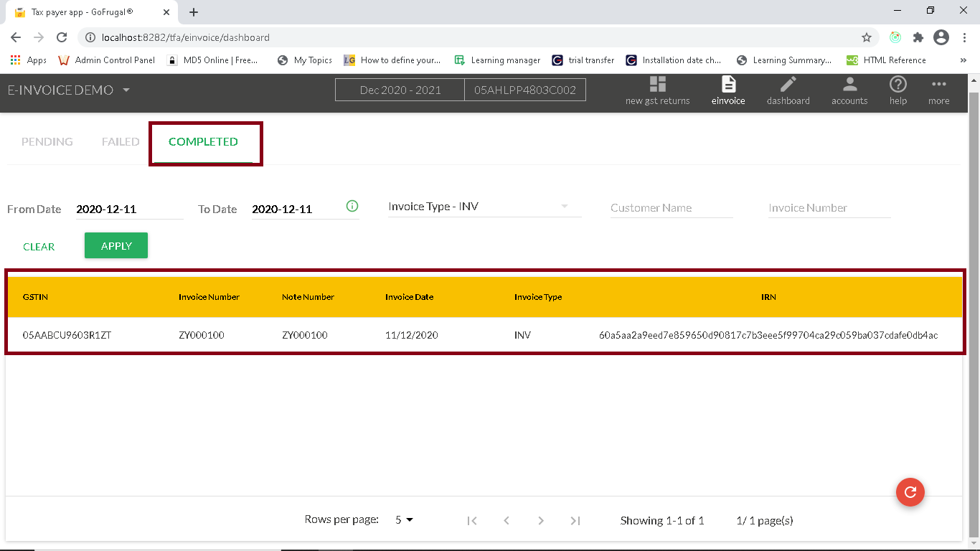Screen dimensions: 980x551
Task: Click the CLEAR filter button
Action: coord(39,247)
